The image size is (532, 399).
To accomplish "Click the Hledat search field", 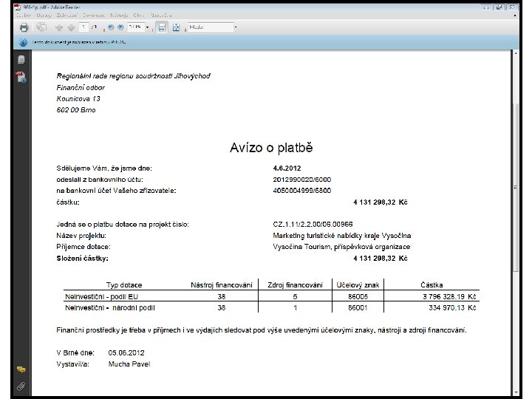I will tap(211, 27).
